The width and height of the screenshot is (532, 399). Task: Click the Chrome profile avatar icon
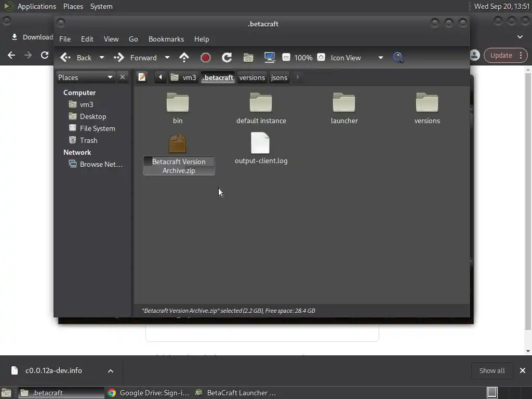[475, 55]
